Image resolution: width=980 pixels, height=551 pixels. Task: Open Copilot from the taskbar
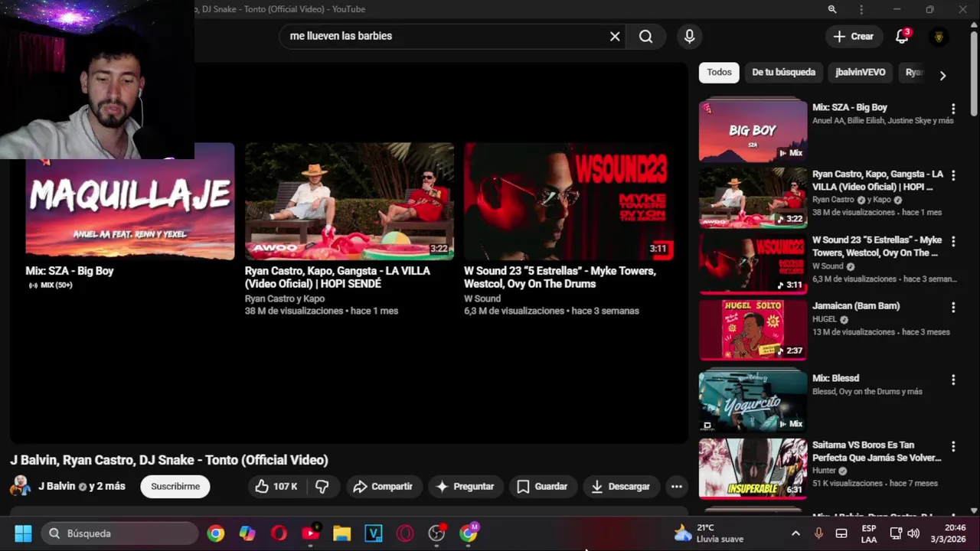click(247, 533)
